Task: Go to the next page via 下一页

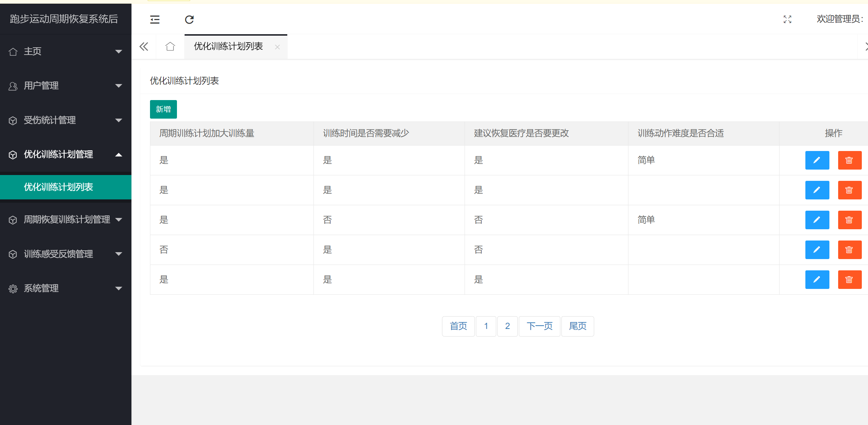Action: 539,326
